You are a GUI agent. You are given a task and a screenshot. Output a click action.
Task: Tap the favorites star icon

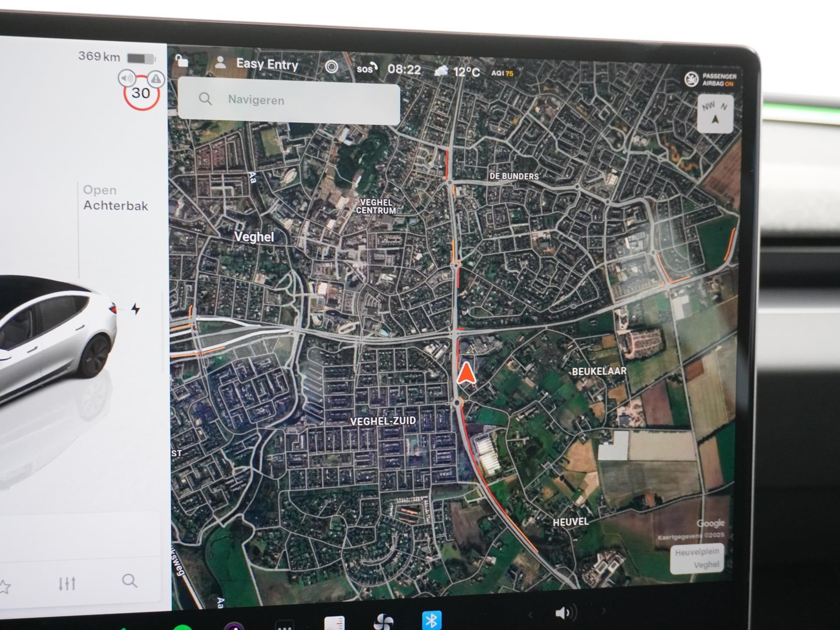coord(4,587)
